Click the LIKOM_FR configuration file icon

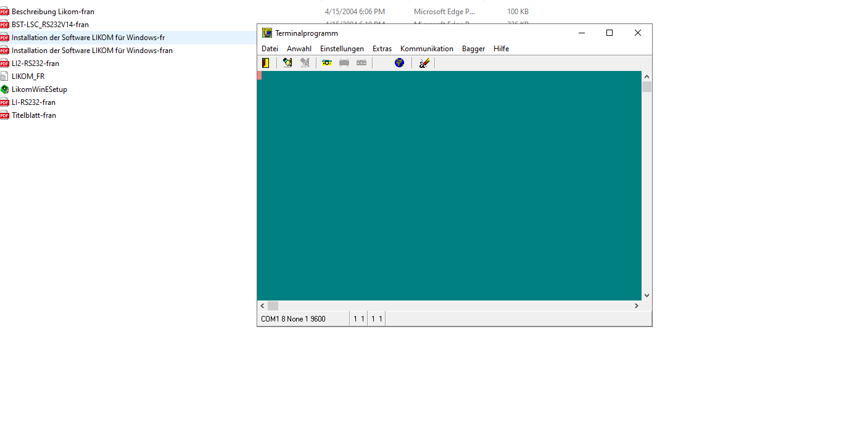[5, 77]
